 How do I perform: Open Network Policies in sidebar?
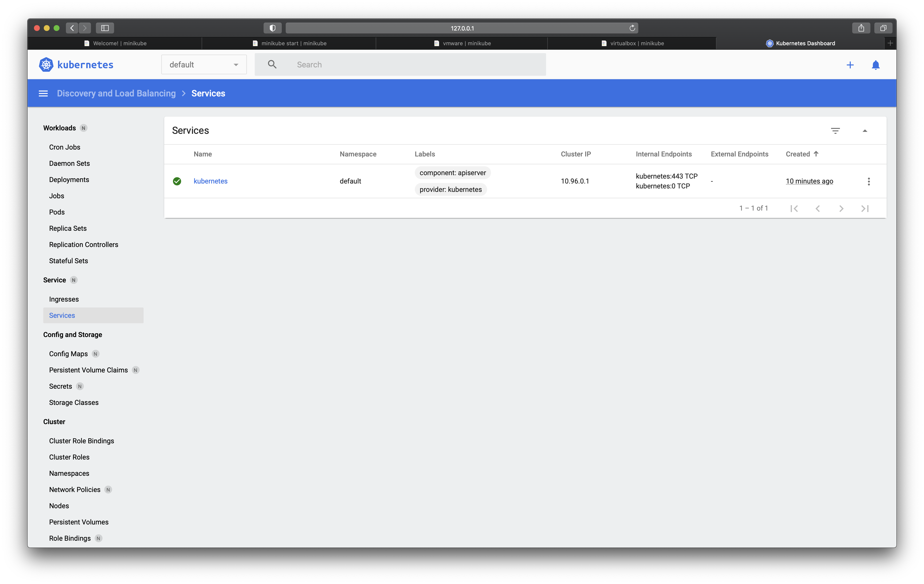[x=75, y=490]
